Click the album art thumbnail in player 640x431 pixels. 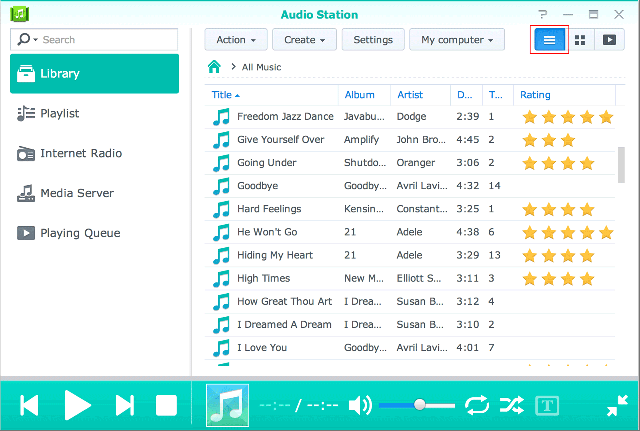coord(227,405)
